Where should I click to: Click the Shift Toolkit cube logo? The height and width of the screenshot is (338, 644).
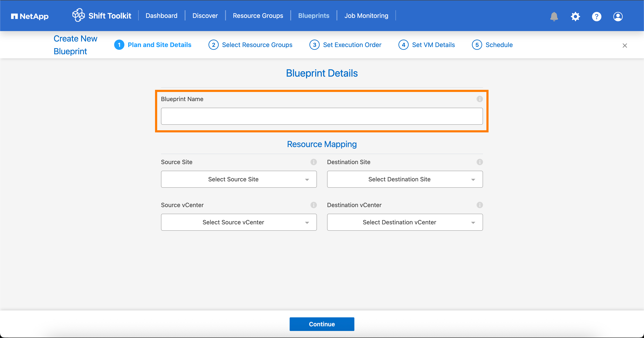(79, 15)
